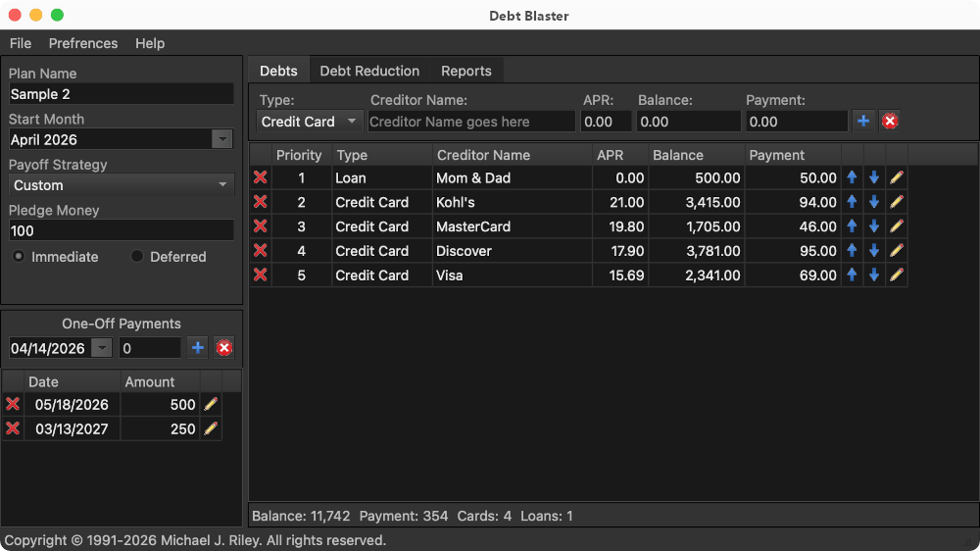Add new debt with blue plus
The image size is (980, 551).
[863, 121]
